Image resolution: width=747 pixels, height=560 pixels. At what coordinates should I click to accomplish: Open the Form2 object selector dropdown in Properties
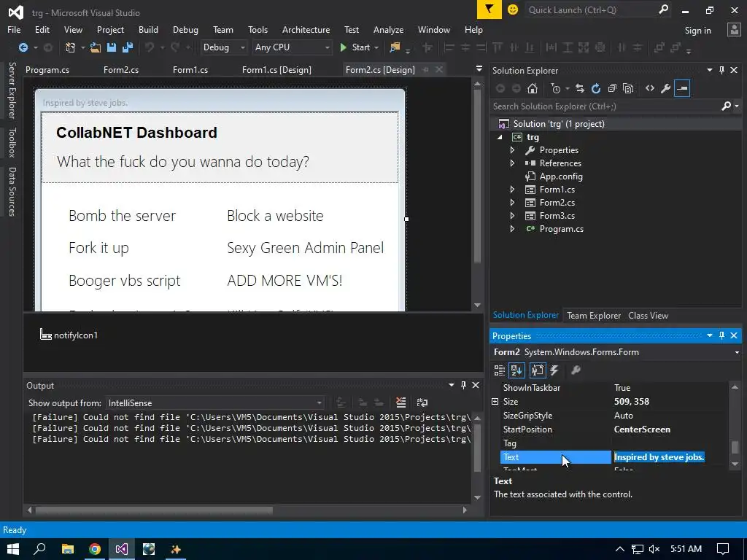point(737,352)
